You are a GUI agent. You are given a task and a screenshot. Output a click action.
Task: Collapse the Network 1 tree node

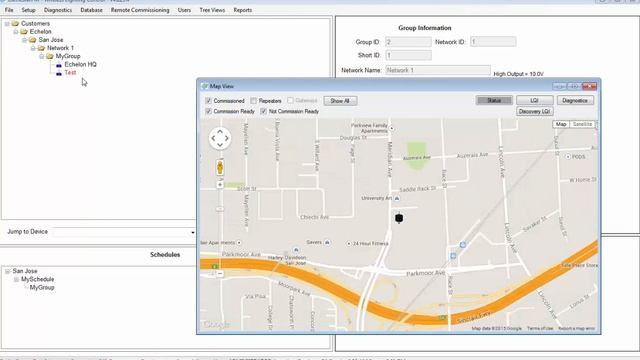(x=33, y=48)
